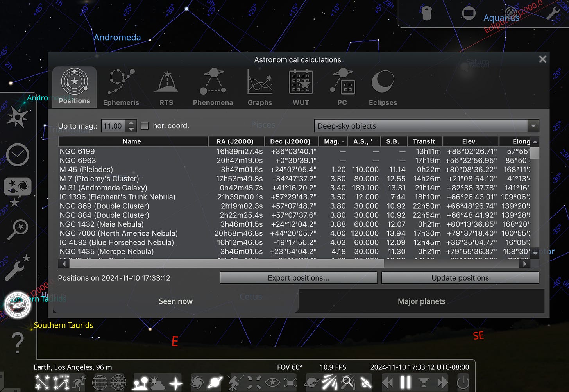Click ocular view icon top right
This screenshot has height=392, width=569.
click(x=427, y=13)
